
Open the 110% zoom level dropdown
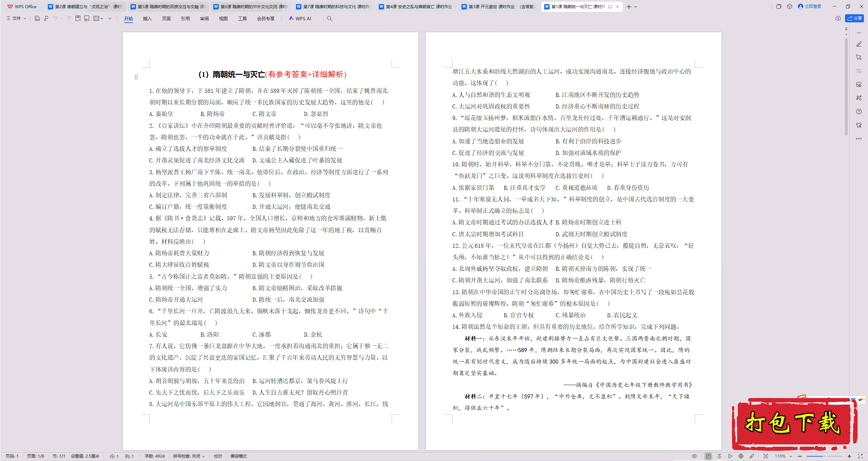pos(783,456)
